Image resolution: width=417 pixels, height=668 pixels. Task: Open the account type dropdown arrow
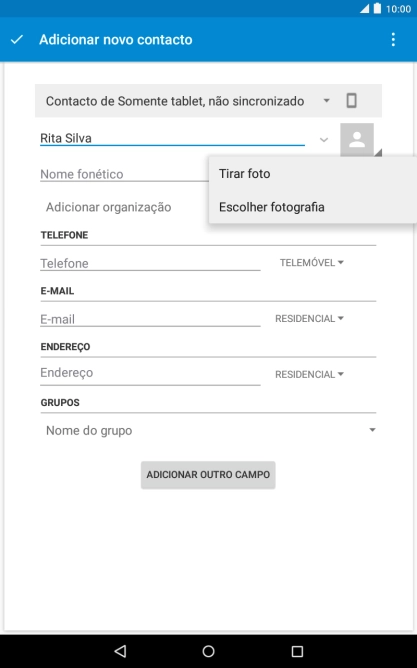(326, 101)
